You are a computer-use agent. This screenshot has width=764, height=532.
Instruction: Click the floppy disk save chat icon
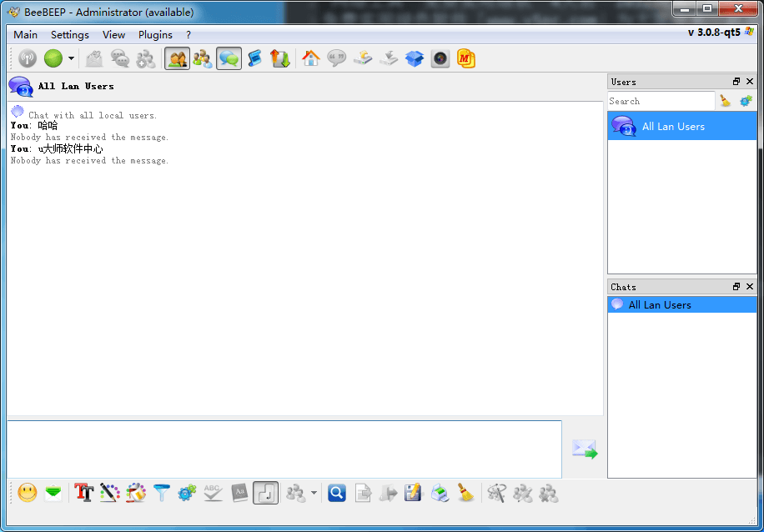click(x=414, y=493)
